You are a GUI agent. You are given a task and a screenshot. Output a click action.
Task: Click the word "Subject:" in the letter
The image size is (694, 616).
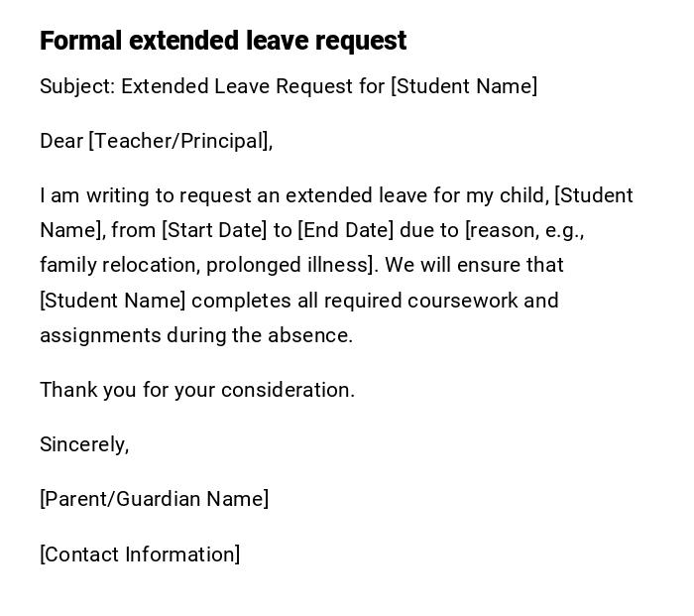(76, 86)
